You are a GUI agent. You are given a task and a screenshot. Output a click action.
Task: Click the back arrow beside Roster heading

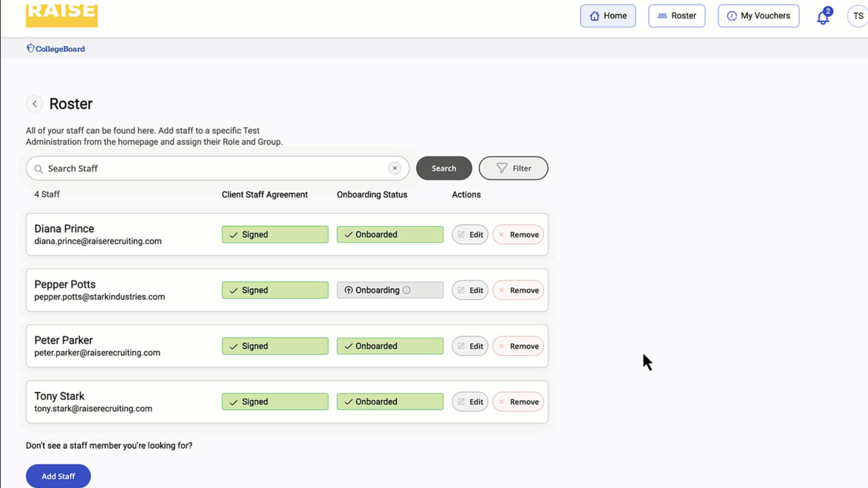[x=34, y=104]
